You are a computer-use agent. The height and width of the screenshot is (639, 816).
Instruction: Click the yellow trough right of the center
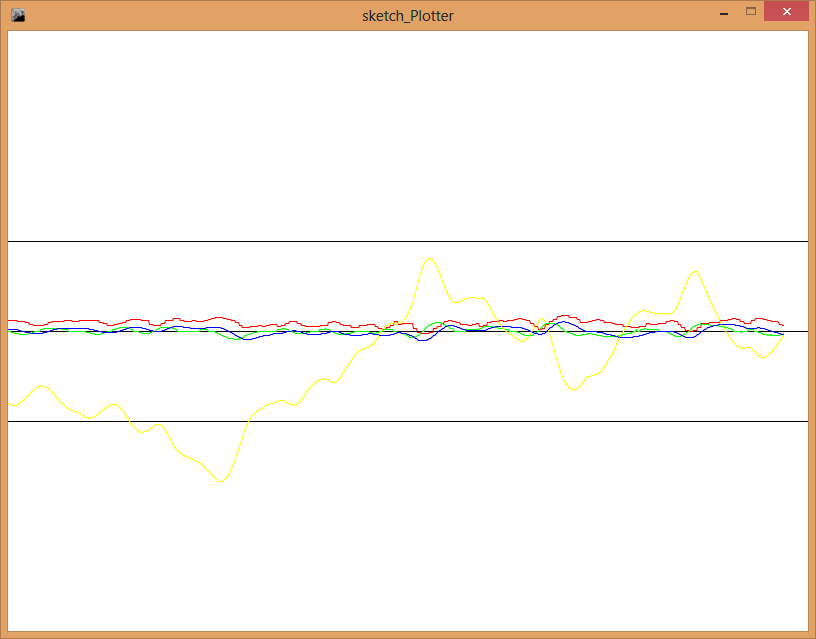pyautogui.click(x=572, y=388)
